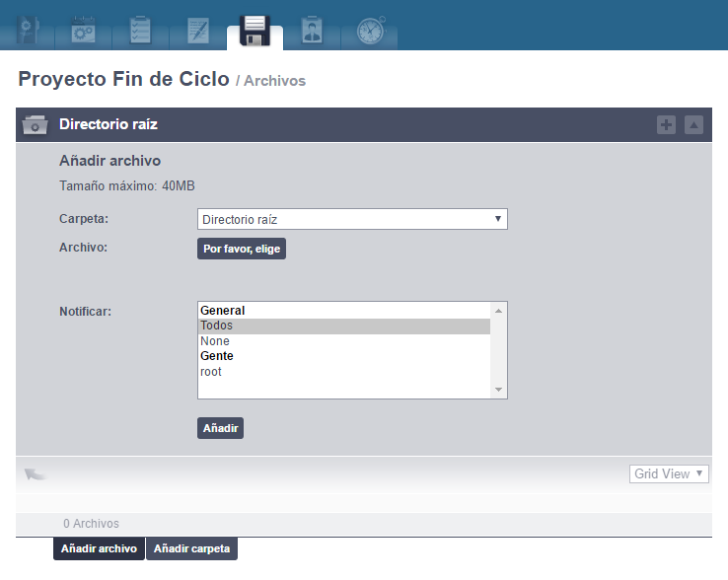Viewport: 728px width, 580px height.
Task: Click the Notificar list scroll-down arrow
Action: [499, 391]
